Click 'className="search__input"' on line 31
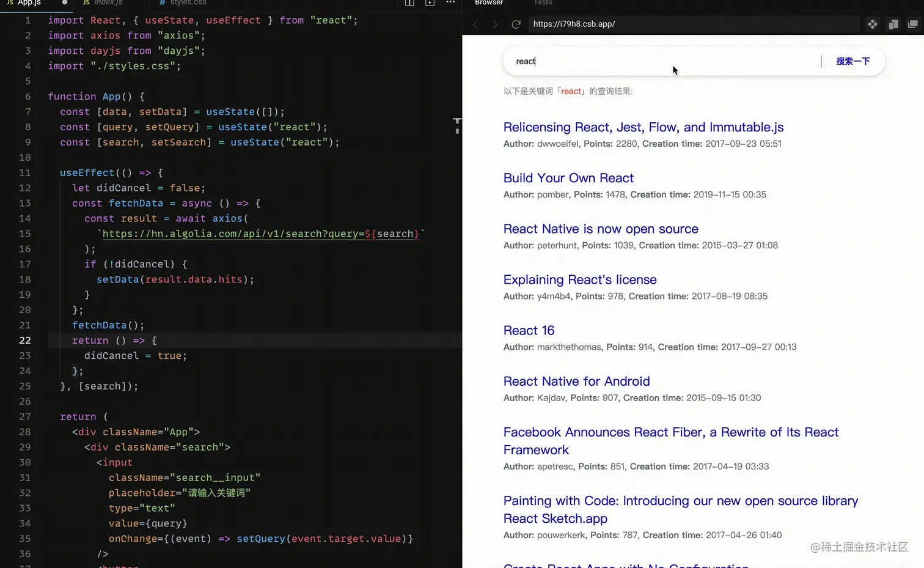 pyautogui.click(x=185, y=478)
